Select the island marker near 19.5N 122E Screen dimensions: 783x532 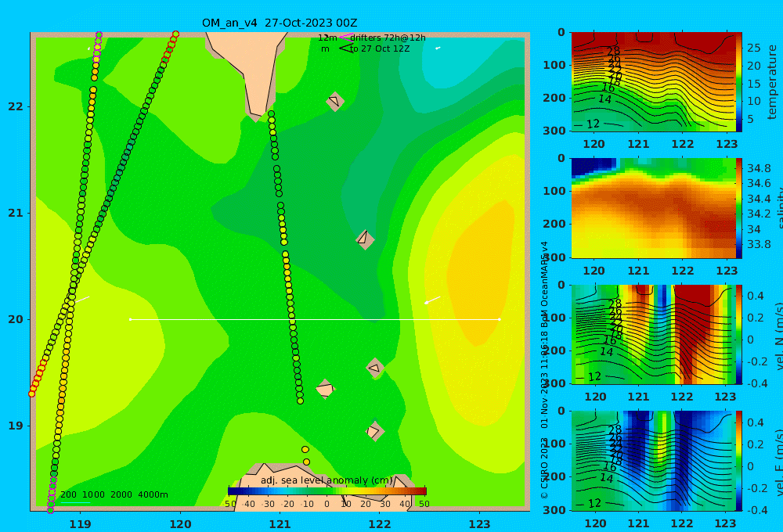point(375,368)
